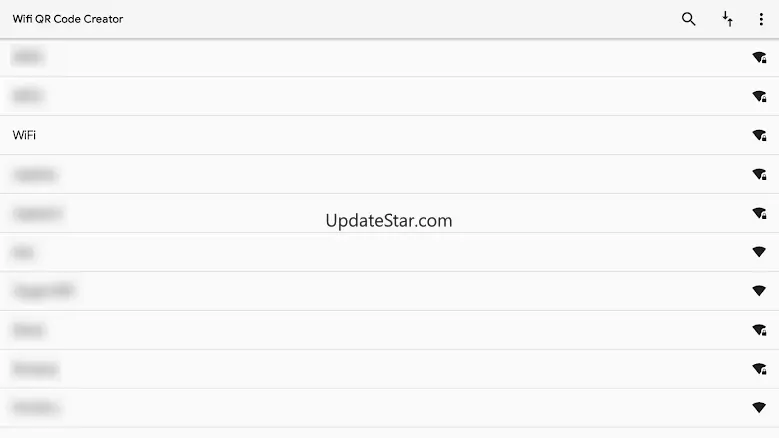Tap the locked wifi icon in the ninth row
This screenshot has width=779, height=438.
click(x=759, y=368)
